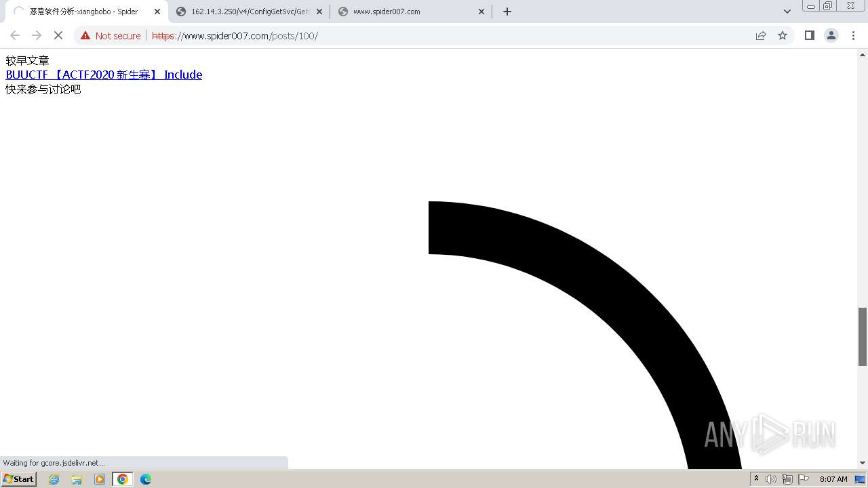The height and width of the screenshot is (488, 868).
Task: Open Windows Media Player from the taskbar
Action: [100, 479]
